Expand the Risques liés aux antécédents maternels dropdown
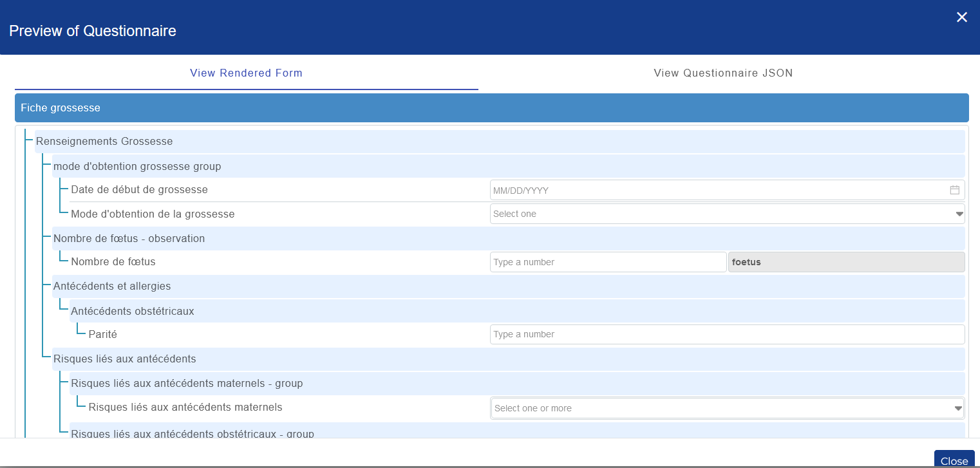Screen dimensions: 980x468 pos(959,407)
